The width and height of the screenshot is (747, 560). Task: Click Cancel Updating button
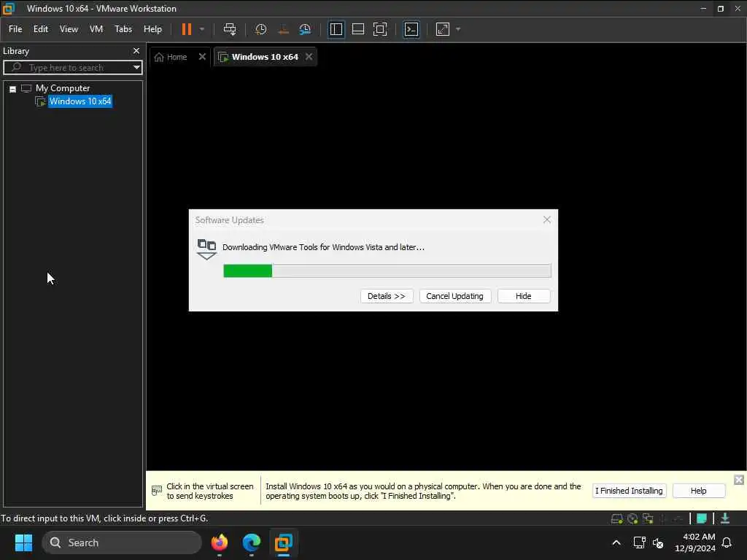coord(454,296)
